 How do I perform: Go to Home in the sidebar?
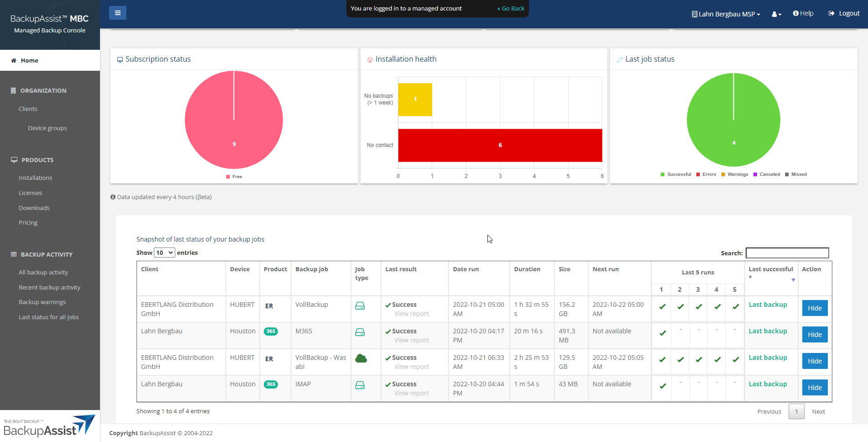click(x=50, y=60)
